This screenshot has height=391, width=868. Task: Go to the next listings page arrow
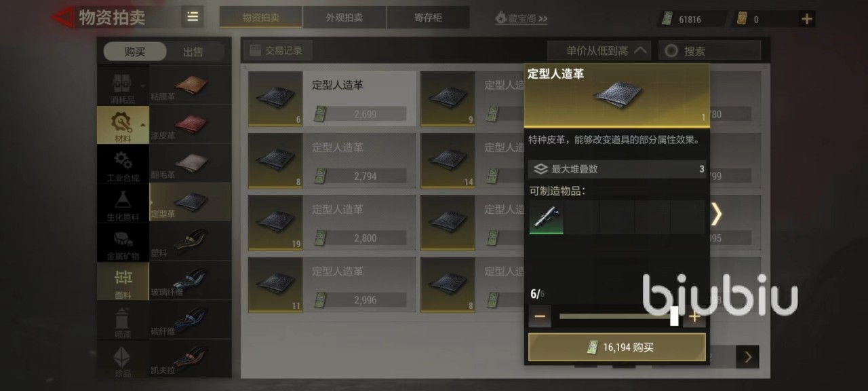click(748, 356)
